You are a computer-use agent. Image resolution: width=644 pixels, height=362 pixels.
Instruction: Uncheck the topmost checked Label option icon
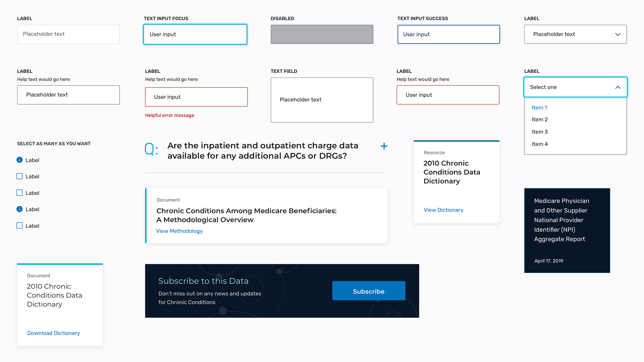tap(19, 160)
